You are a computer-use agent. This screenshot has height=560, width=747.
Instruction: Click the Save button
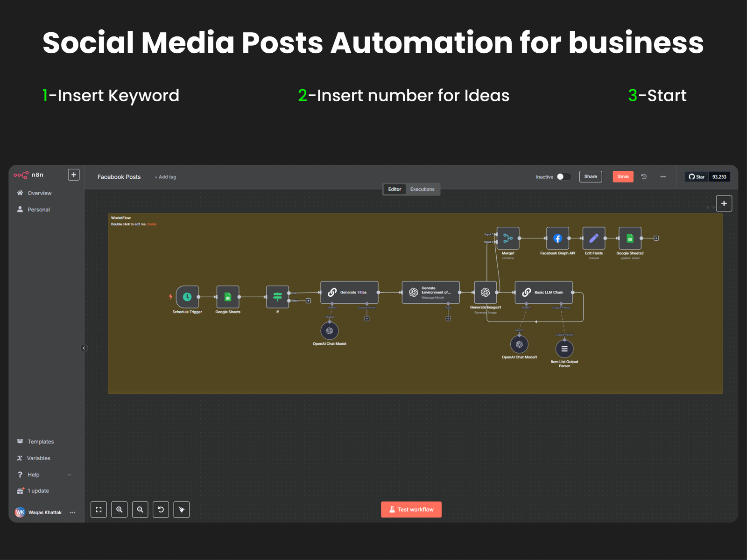[x=623, y=176]
